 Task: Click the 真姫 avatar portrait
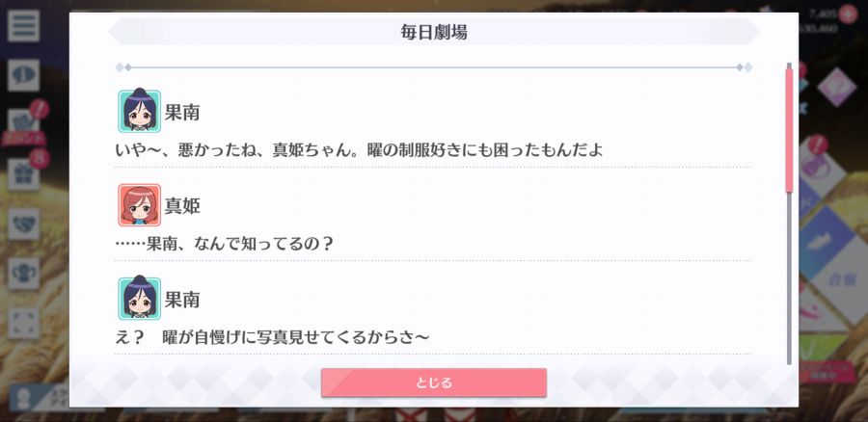tap(140, 205)
